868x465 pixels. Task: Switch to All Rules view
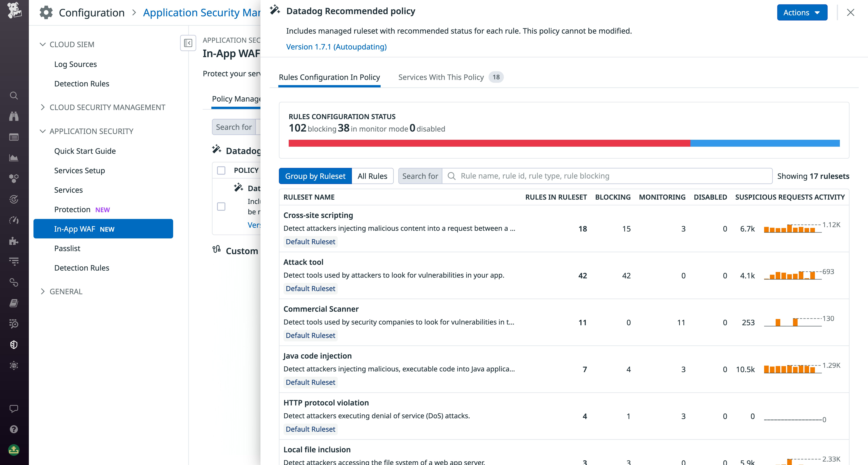point(372,176)
